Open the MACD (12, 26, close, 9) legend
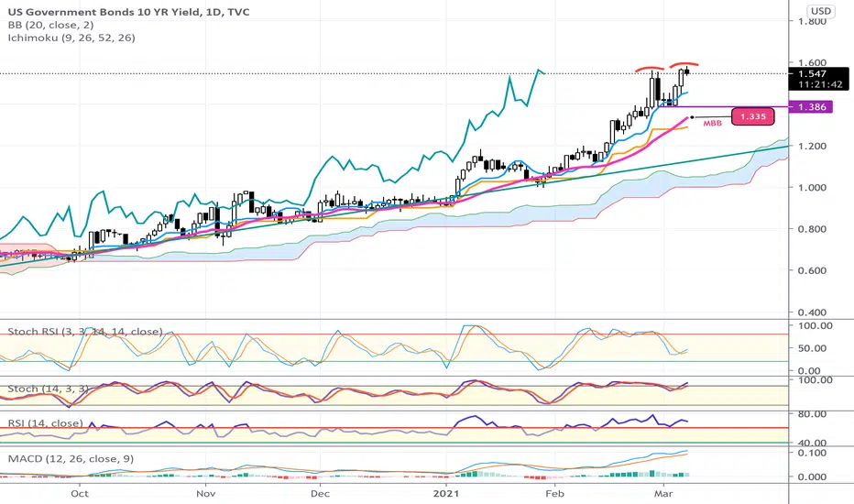The height and width of the screenshot is (504, 854). tap(71, 459)
